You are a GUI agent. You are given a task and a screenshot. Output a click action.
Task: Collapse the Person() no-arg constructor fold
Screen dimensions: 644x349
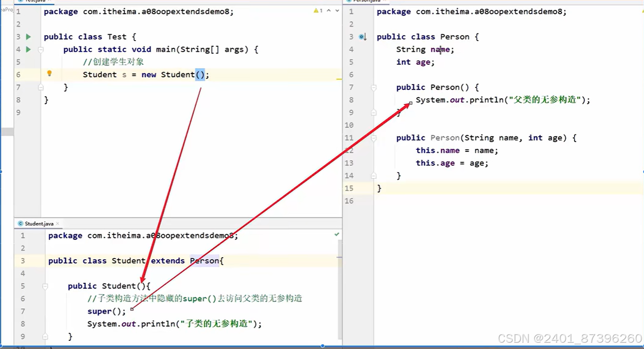[x=374, y=87]
